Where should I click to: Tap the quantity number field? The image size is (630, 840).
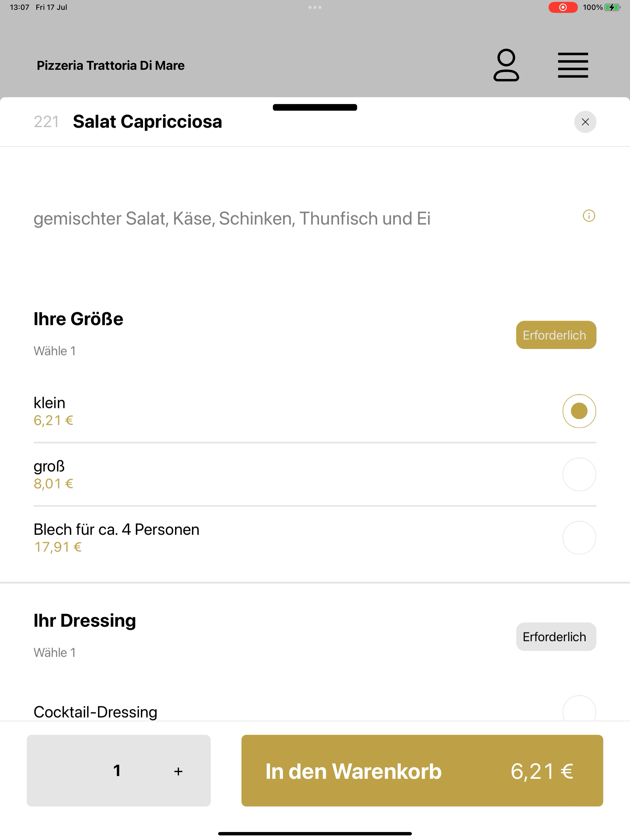point(117,771)
